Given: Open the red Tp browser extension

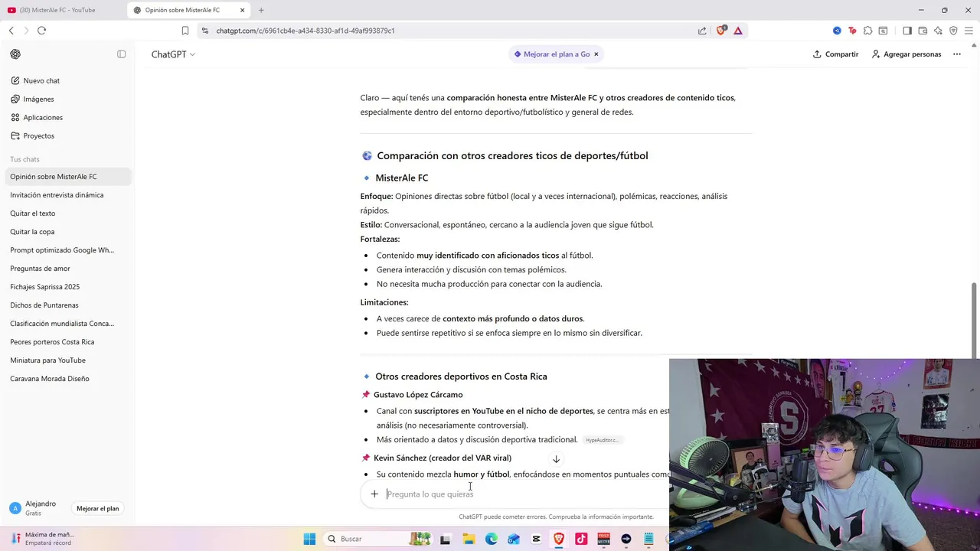Looking at the screenshot, I should (852, 31).
